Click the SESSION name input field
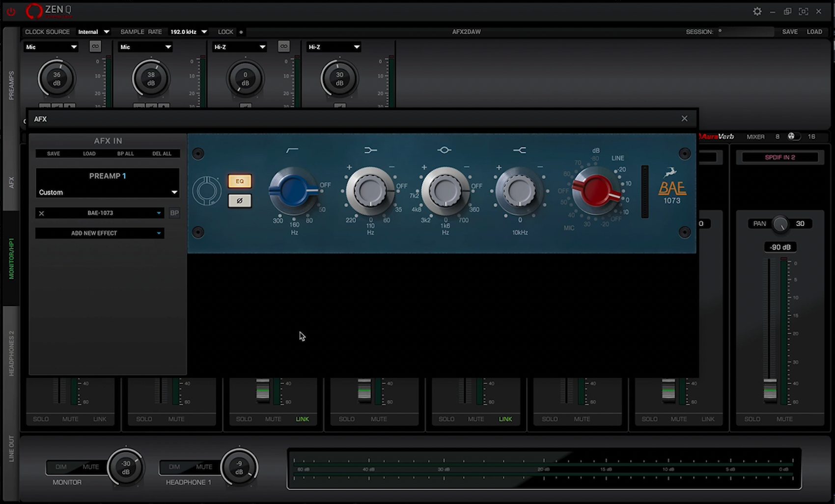 [x=745, y=32]
